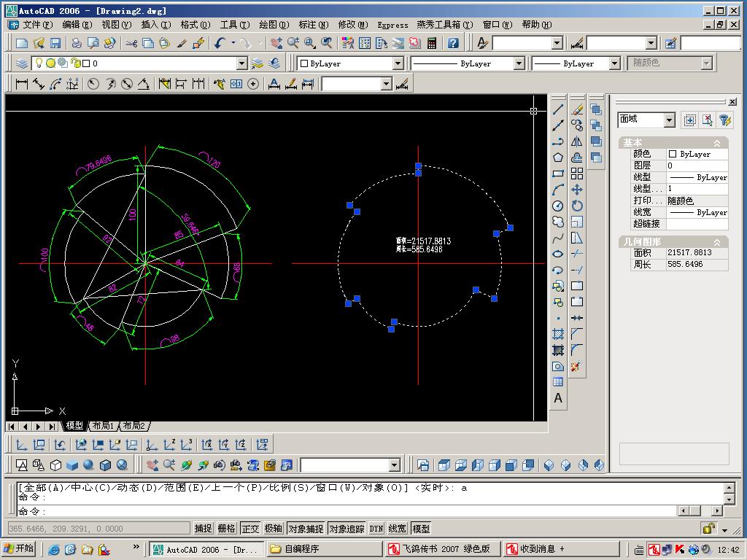Viewport: 747px width, 560px height.
Task: Select the Mirror modify tool
Action: [577, 141]
